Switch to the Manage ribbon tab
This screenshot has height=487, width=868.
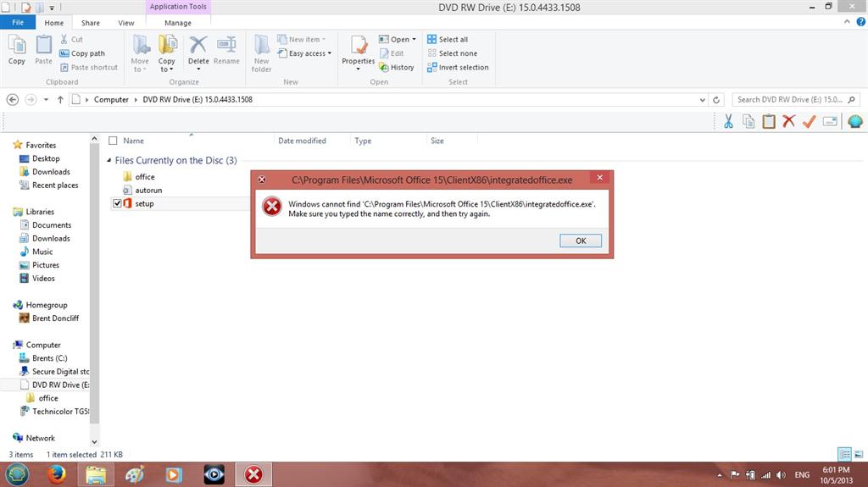point(178,23)
